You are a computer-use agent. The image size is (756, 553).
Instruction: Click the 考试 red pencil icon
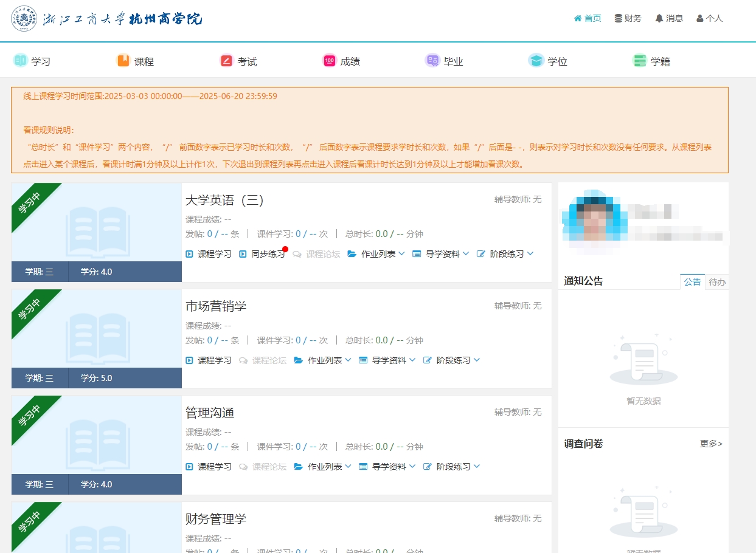[227, 61]
